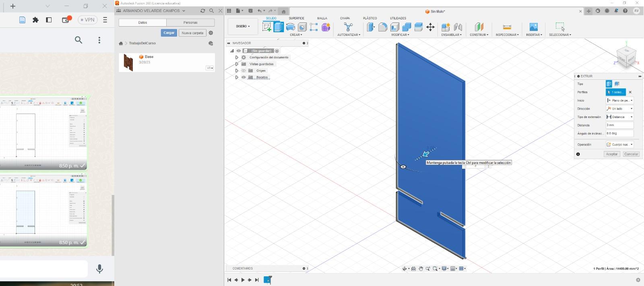Expand the Vistas guardadas node
This screenshot has width=644, height=286.
[x=237, y=64]
